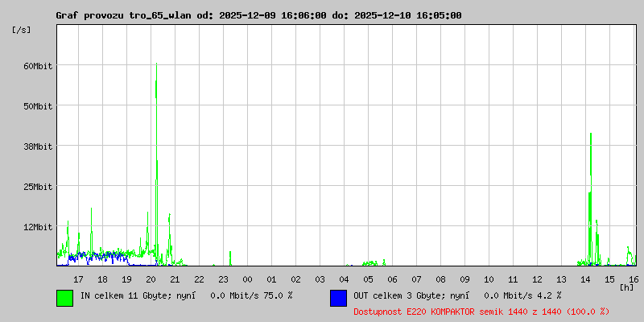This screenshot has width=644, height=322.
Task: Click the '05' hour label on x-axis
Action: tap(368, 279)
